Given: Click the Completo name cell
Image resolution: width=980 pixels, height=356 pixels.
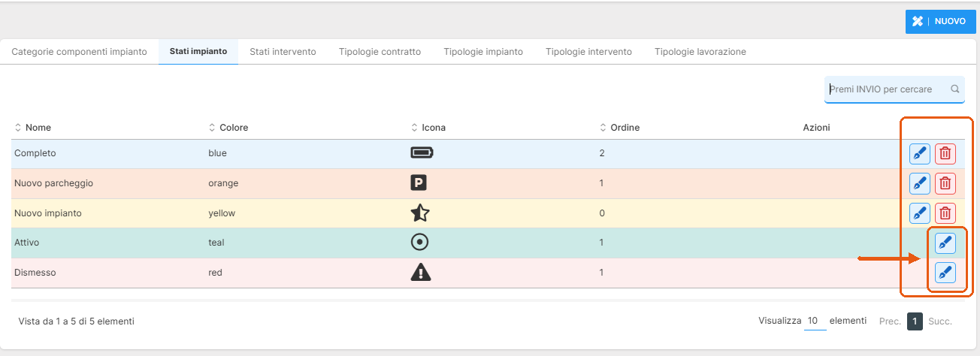Looking at the screenshot, I should (35, 153).
